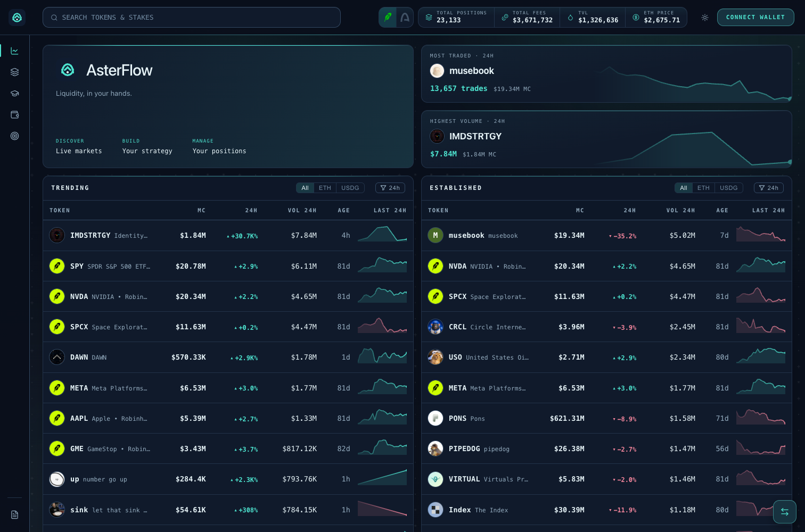Image resolution: width=805 pixels, height=532 pixels.
Task: Click CRCL token avatar in Established
Action: point(436,327)
